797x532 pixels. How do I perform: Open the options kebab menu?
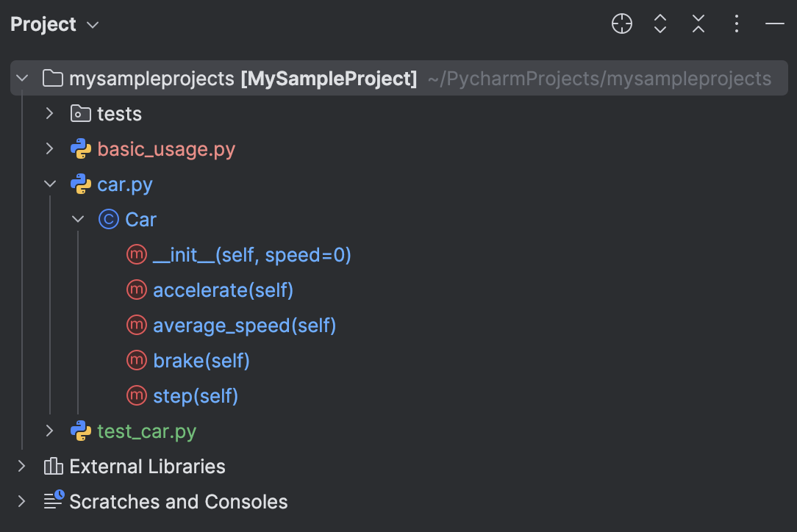(736, 24)
